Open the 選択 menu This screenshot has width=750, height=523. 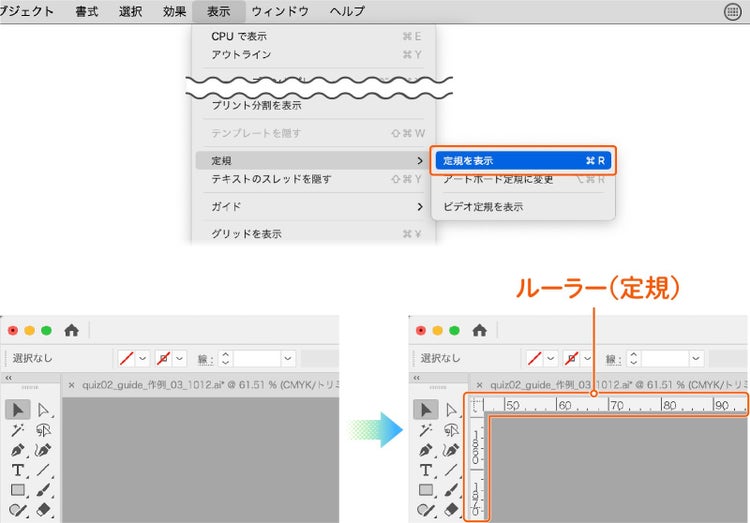pyautogui.click(x=131, y=11)
